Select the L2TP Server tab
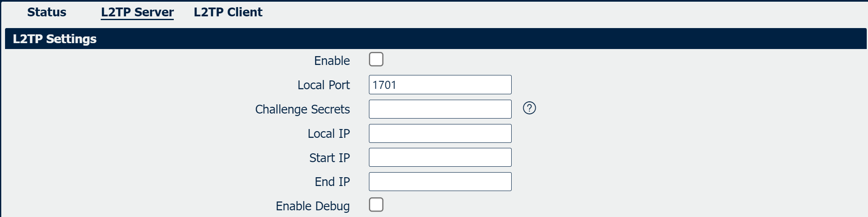 (137, 12)
